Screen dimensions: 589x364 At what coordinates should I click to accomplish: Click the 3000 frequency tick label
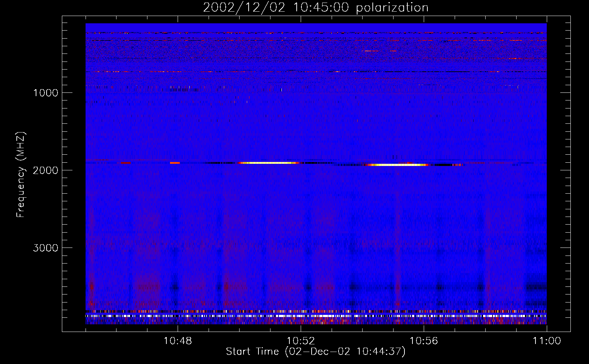click(46, 248)
